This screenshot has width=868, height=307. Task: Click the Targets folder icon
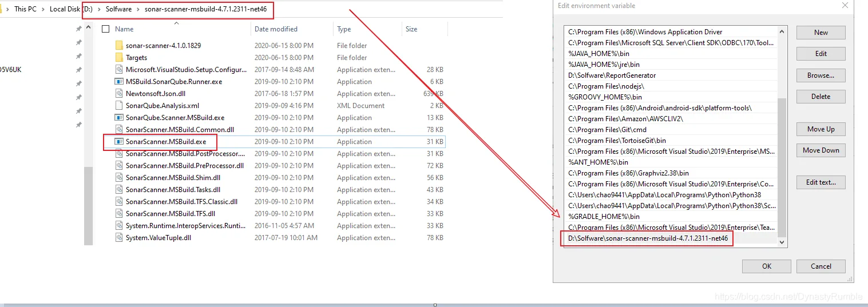[119, 57]
